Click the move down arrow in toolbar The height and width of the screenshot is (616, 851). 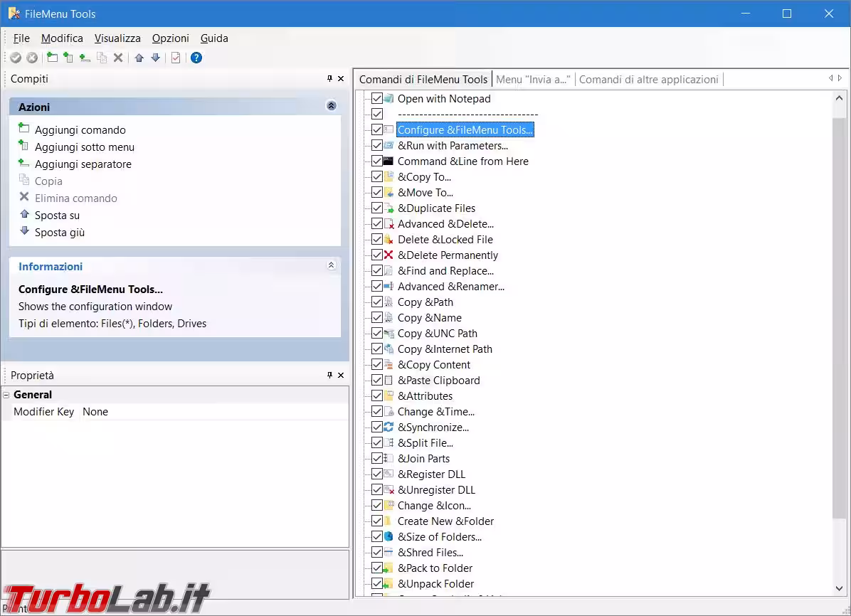tap(155, 58)
